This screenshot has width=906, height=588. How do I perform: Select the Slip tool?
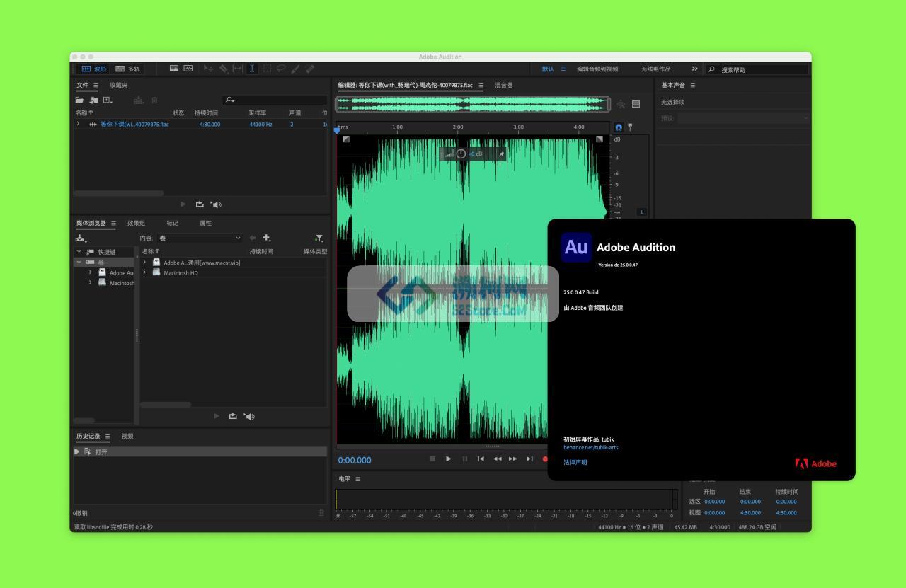point(238,69)
